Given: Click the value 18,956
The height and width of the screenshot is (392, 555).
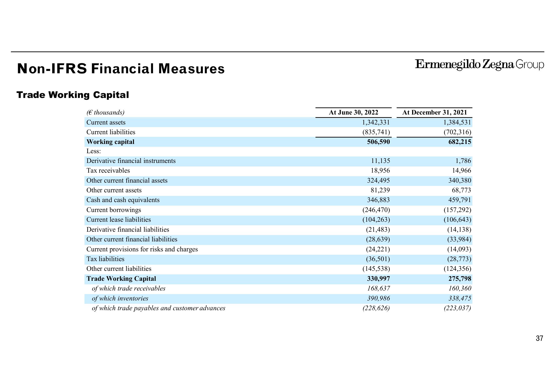Looking at the screenshot, I should click(381, 171).
